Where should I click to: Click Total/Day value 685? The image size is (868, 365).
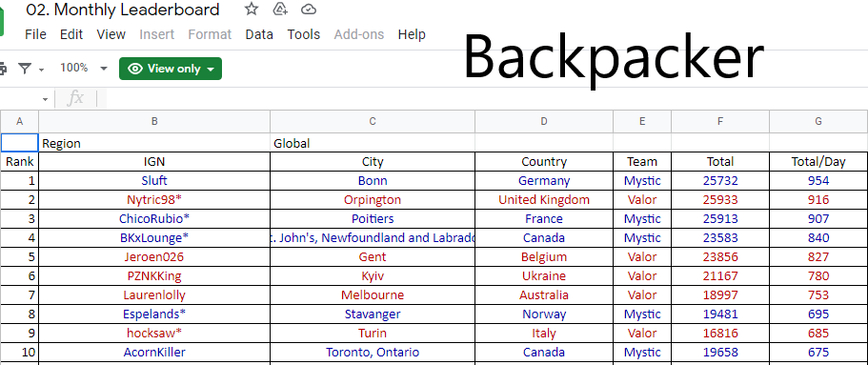[818, 334]
